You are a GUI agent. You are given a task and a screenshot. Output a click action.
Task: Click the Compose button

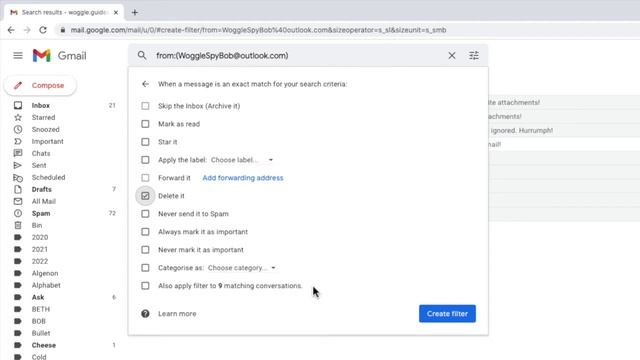[40, 85]
